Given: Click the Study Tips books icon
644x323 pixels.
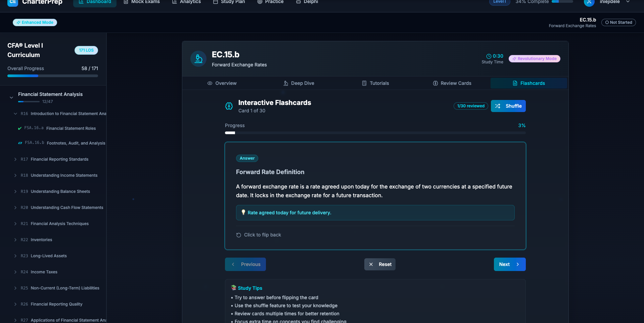Looking at the screenshot, I should [x=234, y=288].
